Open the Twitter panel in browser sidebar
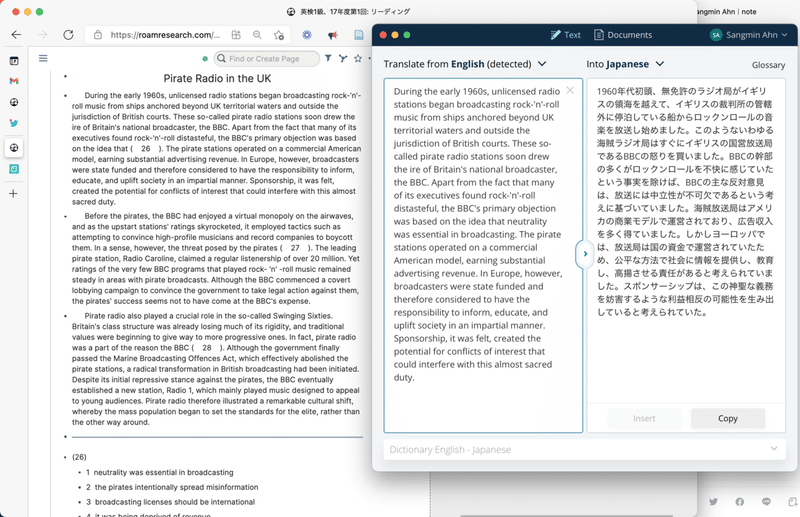 coord(14,123)
